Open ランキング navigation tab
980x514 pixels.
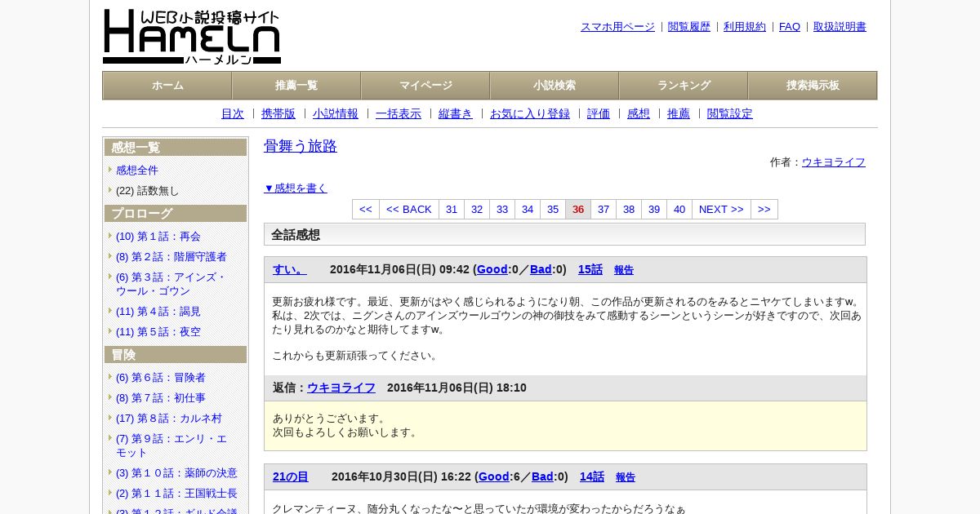[x=684, y=86]
